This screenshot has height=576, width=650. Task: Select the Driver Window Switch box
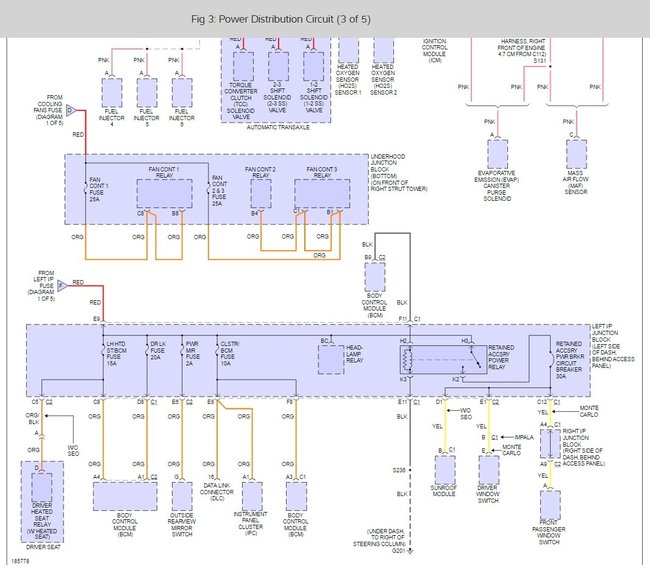pyautogui.click(x=489, y=470)
